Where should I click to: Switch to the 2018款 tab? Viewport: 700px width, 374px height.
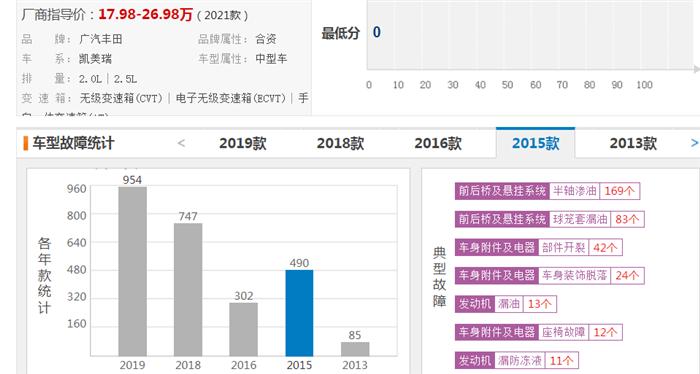click(x=340, y=143)
